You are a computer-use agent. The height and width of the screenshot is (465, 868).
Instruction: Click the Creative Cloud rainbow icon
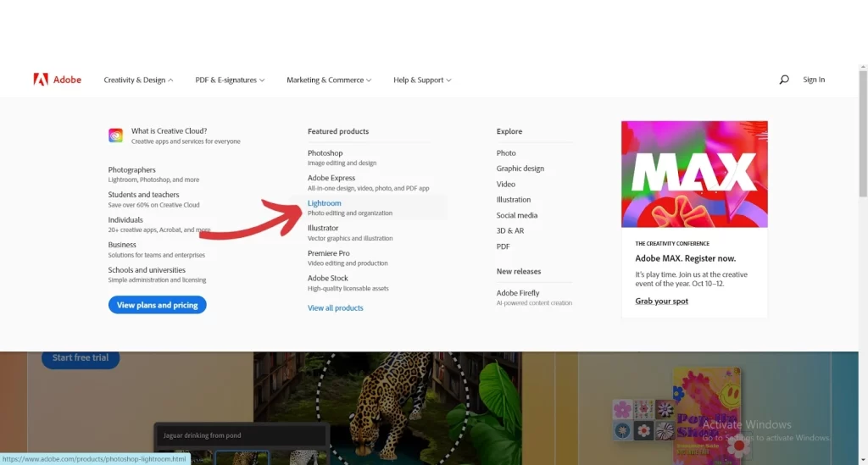pyautogui.click(x=115, y=136)
